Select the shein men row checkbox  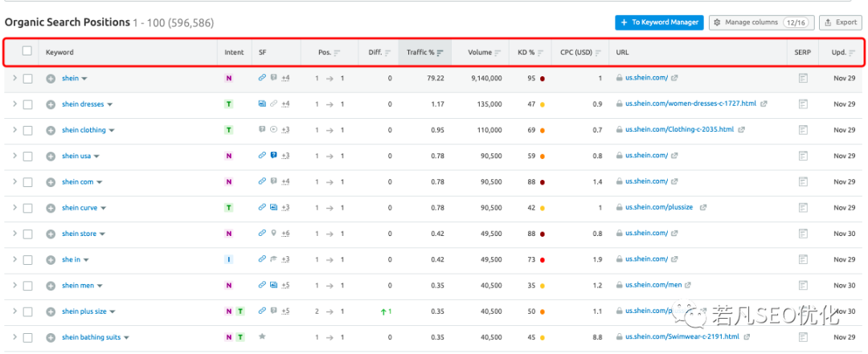click(x=28, y=285)
